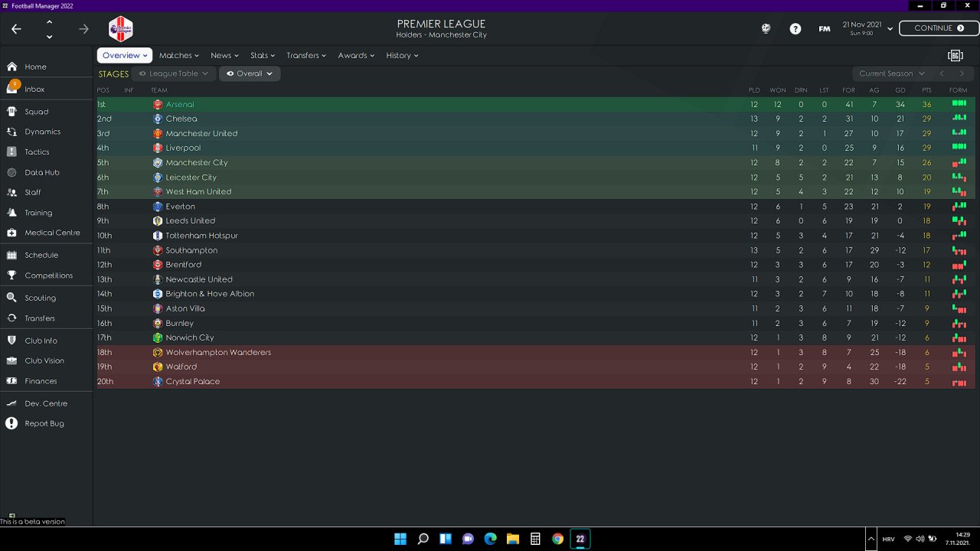
Task: Click the HRV language indicator
Action: coord(888,539)
